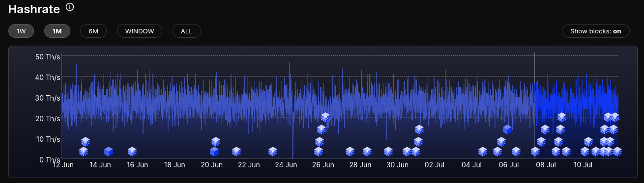Click the '20 Th/s' axis label
The height and width of the screenshot is (183, 644).
48,119
